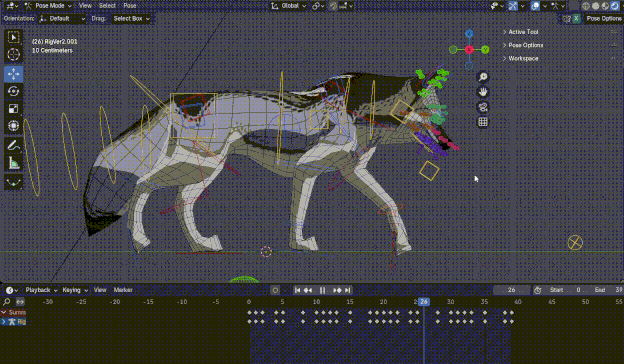
Task: Select the Measure tool
Action: [x=14, y=163]
